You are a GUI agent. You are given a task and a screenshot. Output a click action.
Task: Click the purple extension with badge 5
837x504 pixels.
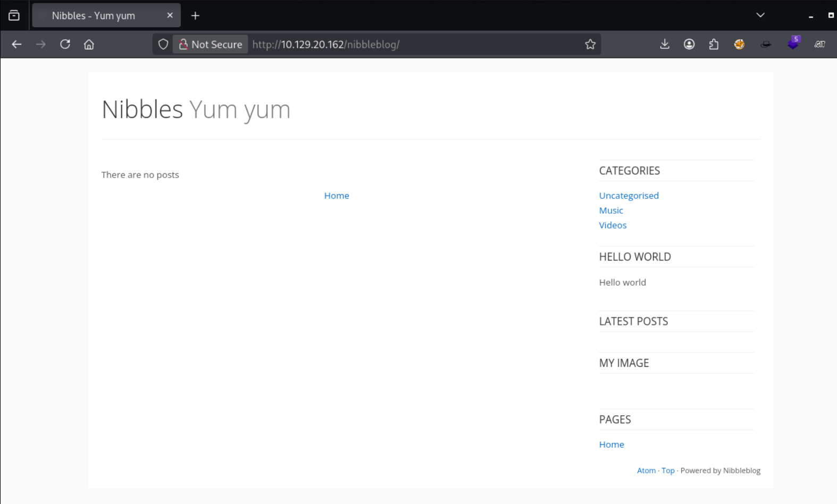click(x=792, y=45)
